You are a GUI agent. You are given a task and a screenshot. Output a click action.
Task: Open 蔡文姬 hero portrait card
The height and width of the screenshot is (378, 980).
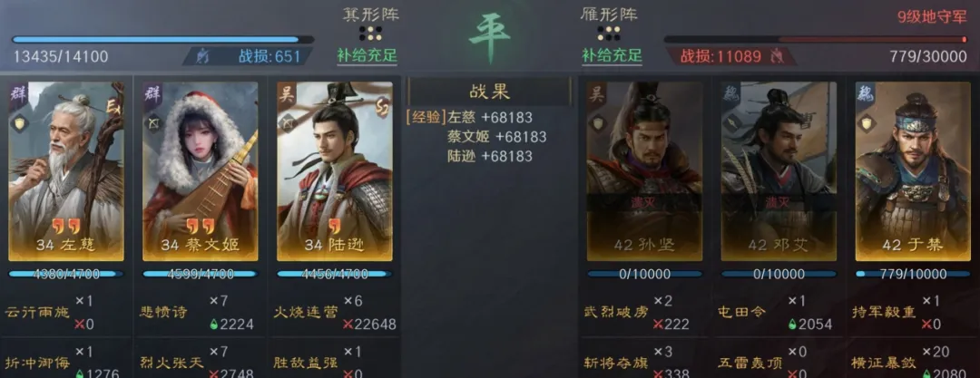(200, 171)
